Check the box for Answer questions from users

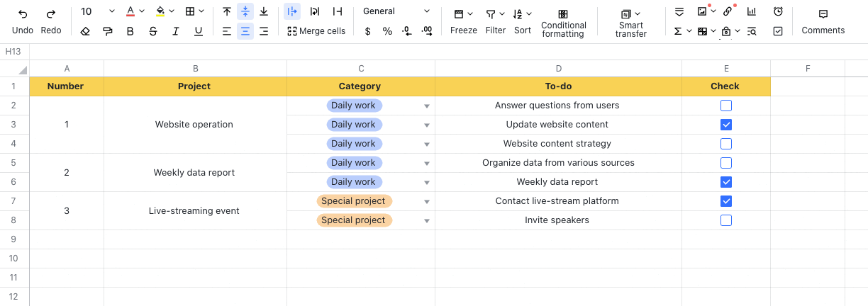point(726,106)
